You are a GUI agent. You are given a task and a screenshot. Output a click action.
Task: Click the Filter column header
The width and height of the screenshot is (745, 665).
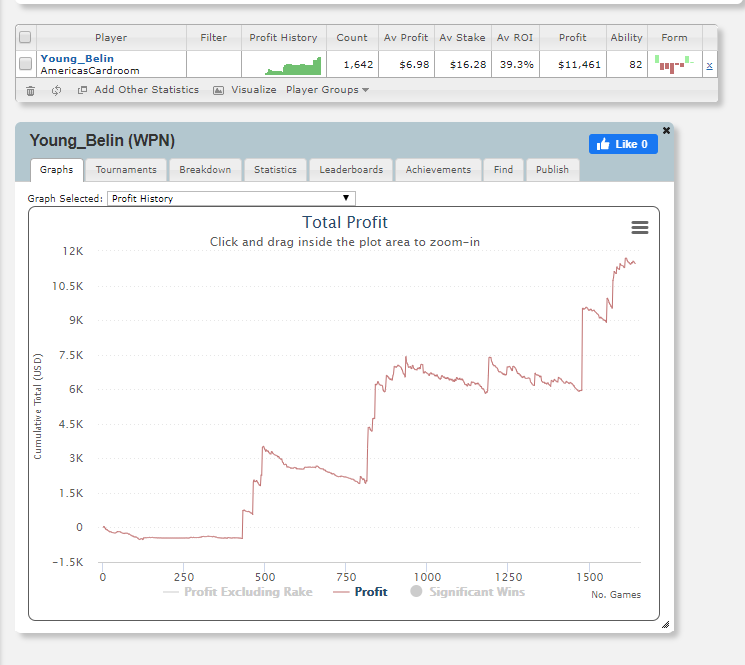tap(213, 38)
